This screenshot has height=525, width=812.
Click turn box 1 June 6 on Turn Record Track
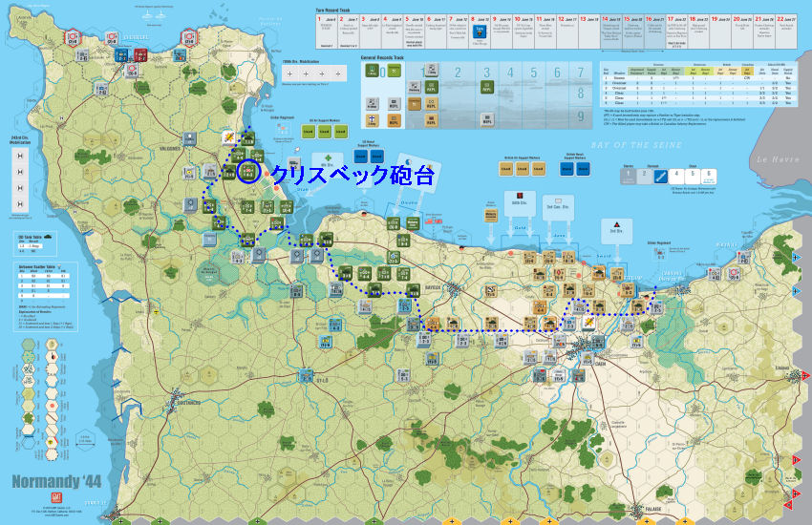point(327,32)
